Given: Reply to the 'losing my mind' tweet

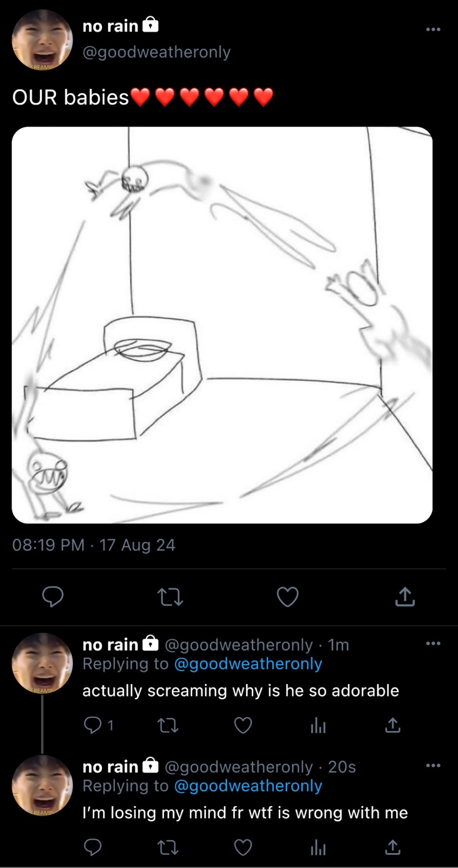Looking at the screenshot, I should point(93,847).
